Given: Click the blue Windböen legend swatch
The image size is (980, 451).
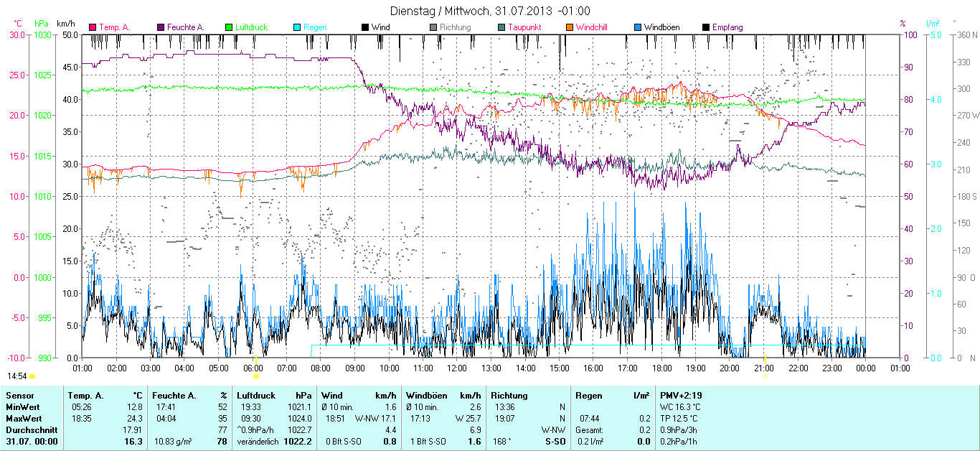Looking at the screenshot, I should (x=638, y=27).
